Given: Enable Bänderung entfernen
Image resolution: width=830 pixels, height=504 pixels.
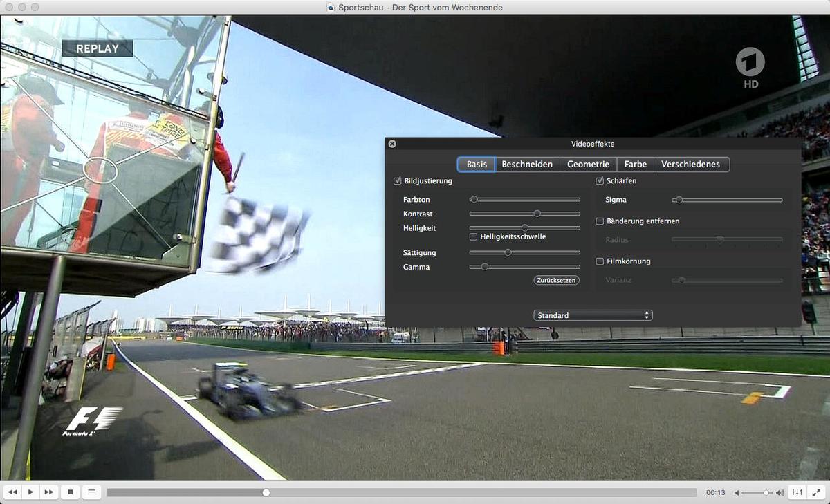Looking at the screenshot, I should (600, 221).
